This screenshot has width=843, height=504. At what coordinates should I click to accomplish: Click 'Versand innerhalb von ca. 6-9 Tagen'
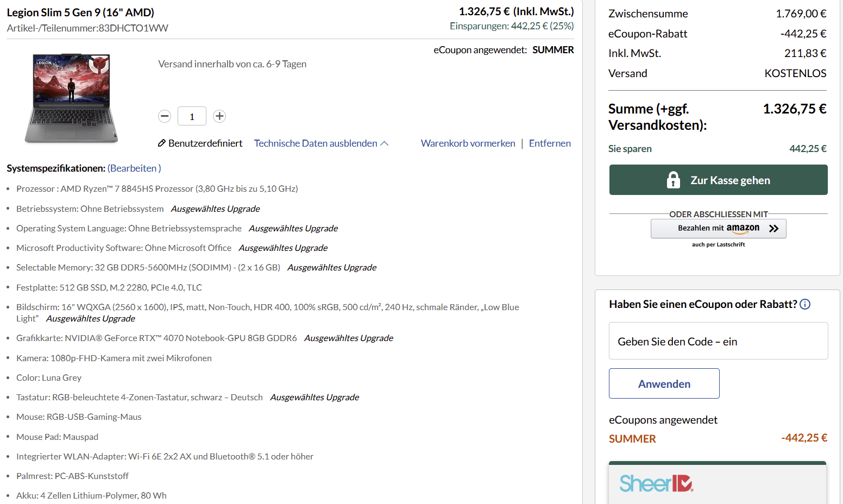232,64
